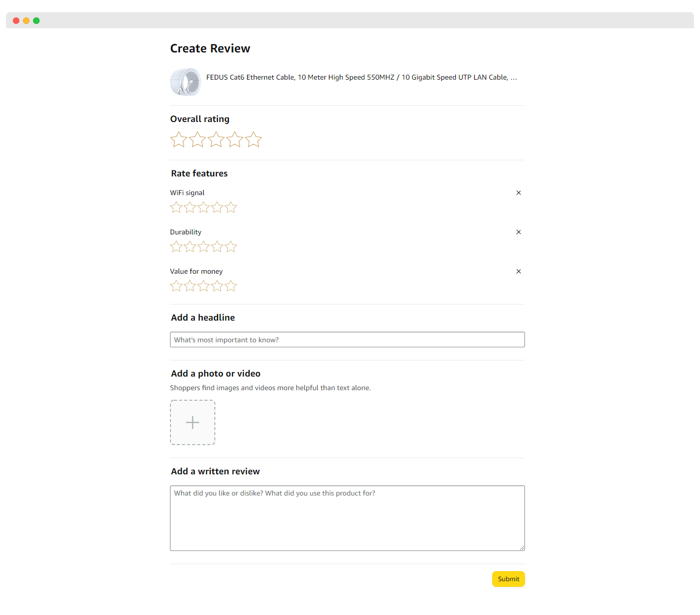Click the product thumbnail image

click(x=185, y=82)
